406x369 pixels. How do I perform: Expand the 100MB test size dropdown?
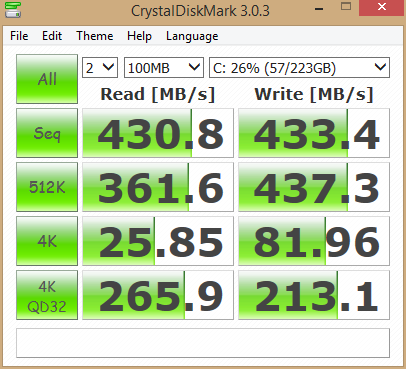(x=164, y=68)
